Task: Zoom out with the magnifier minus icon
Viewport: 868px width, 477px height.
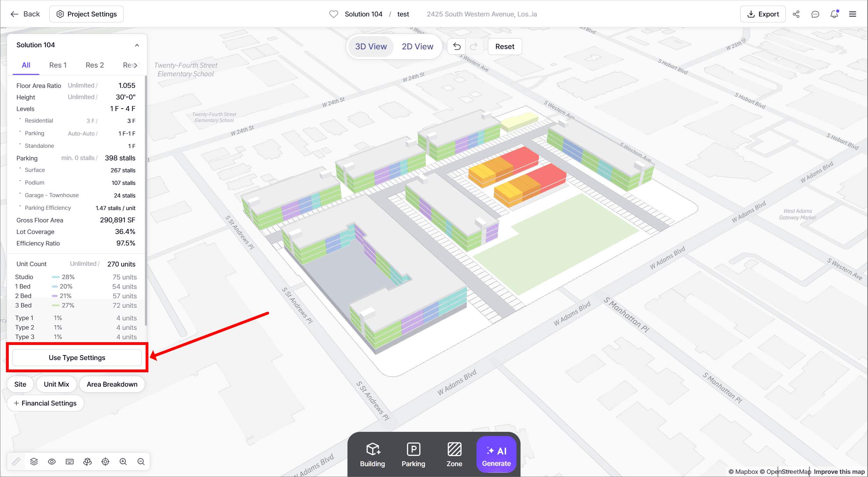Action: [x=141, y=462]
